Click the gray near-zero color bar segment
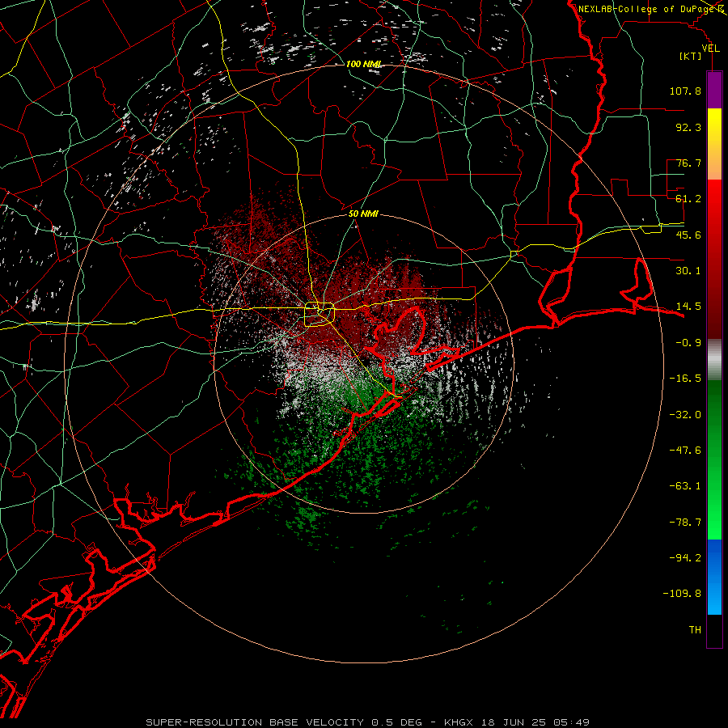This screenshot has width=728, height=728. (714, 360)
